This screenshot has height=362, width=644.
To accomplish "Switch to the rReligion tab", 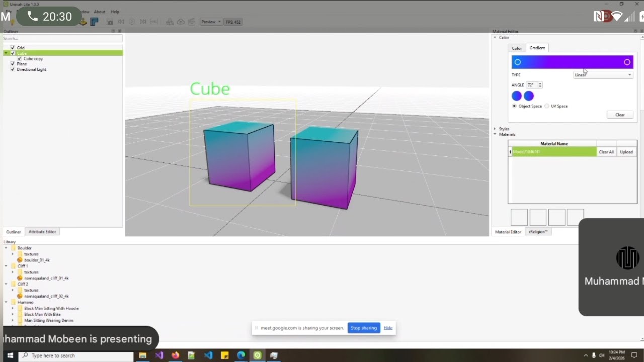I will tap(538, 232).
